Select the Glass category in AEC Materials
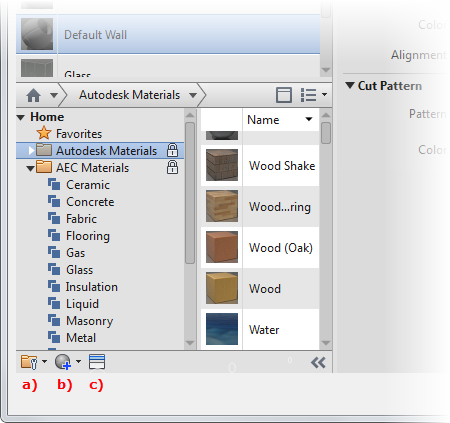This screenshot has width=450, height=423. [x=79, y=270]
